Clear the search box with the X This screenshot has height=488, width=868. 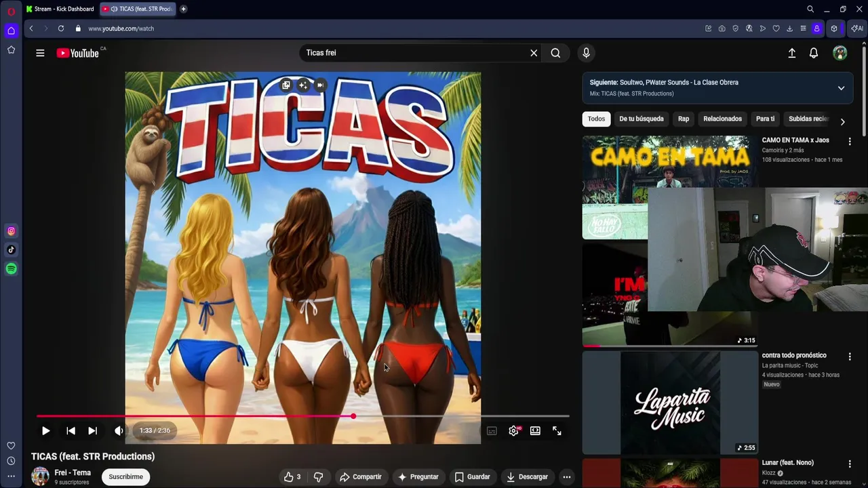[534, 53]
